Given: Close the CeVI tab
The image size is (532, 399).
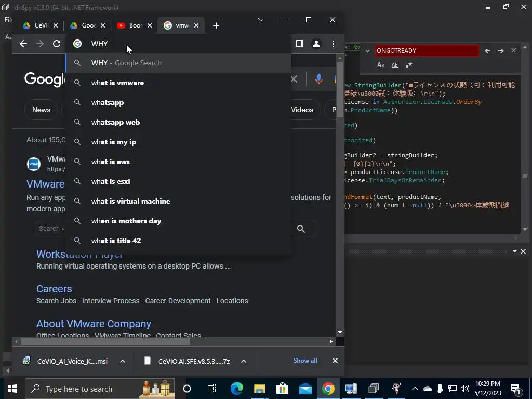Looking at the screenshot, I should (56, 25).
